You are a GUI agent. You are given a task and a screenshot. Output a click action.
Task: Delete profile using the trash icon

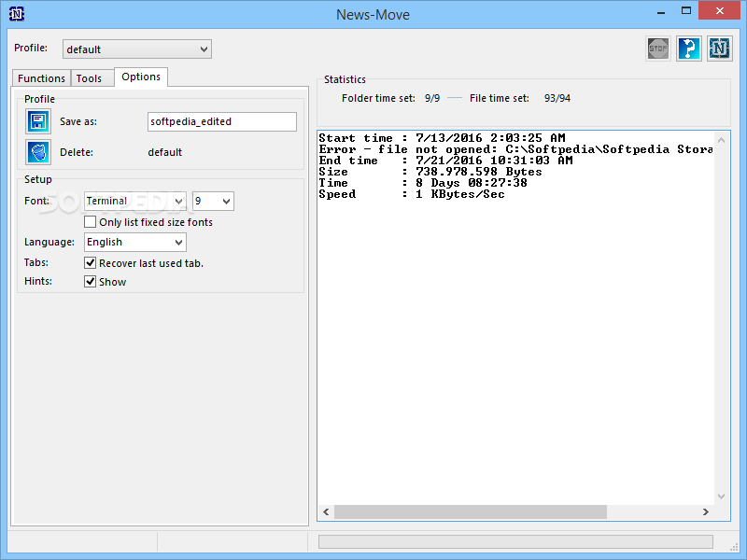[38, 152]
